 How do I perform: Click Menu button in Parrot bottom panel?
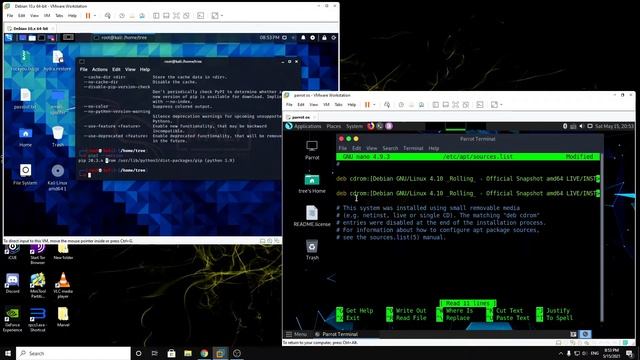point(296,334)
